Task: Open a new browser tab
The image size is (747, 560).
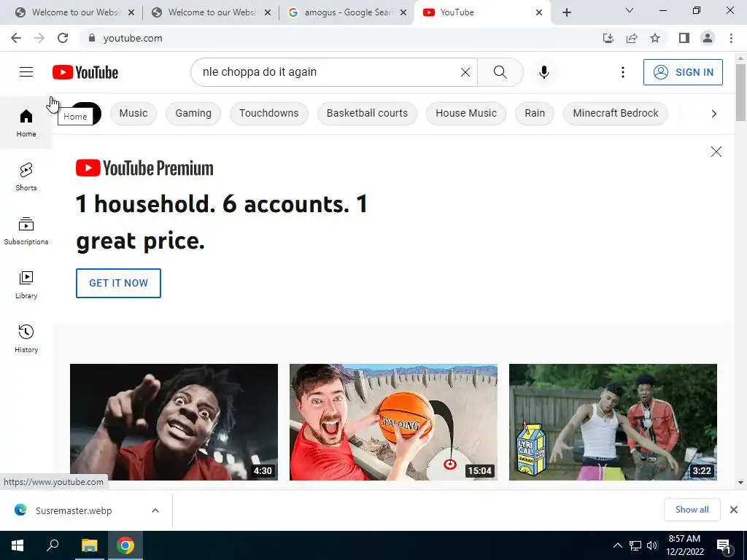Action: (566, 12)
